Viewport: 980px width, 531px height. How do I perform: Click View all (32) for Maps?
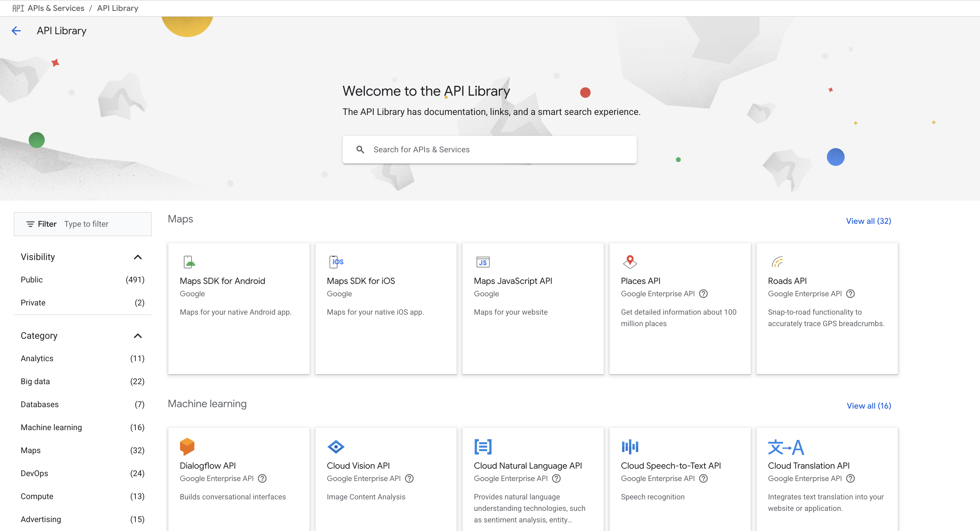[x=868, y=221]
